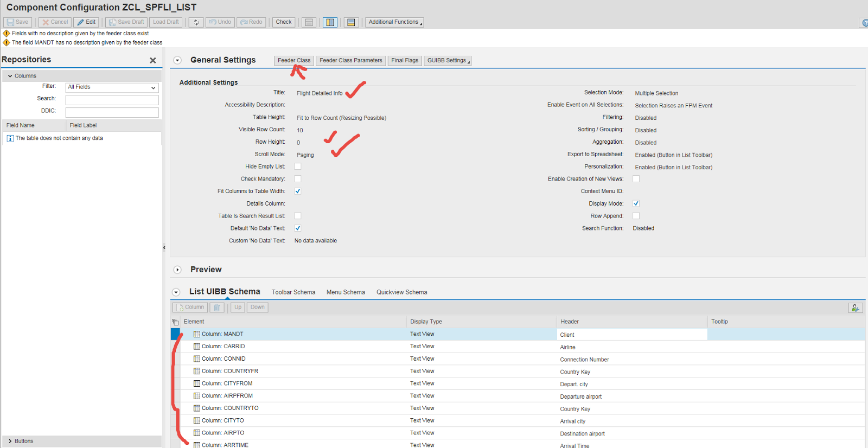The height and width of the screenshot is (448, 868).
Task: Close the Repositories panel
Action: 153,60
